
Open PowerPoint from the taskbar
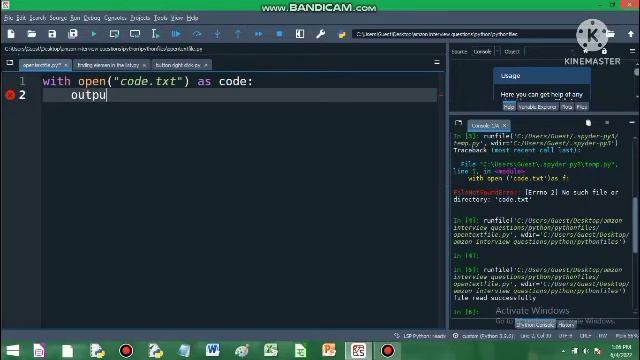[329, 350]
